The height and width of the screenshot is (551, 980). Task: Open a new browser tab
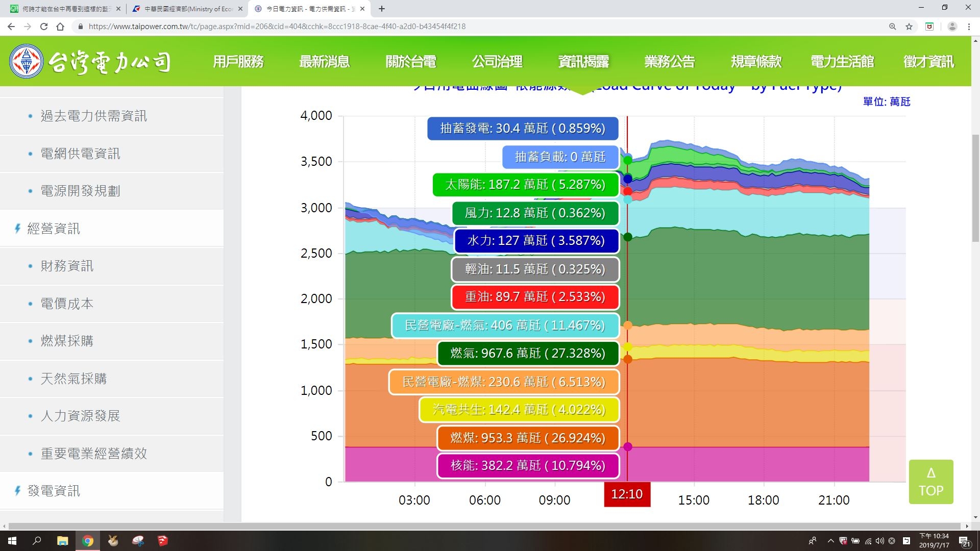[x=382, y=9]
